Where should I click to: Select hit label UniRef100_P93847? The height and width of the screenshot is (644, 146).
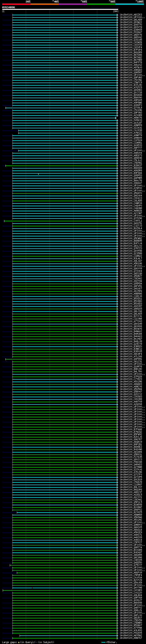click(131, 32)
